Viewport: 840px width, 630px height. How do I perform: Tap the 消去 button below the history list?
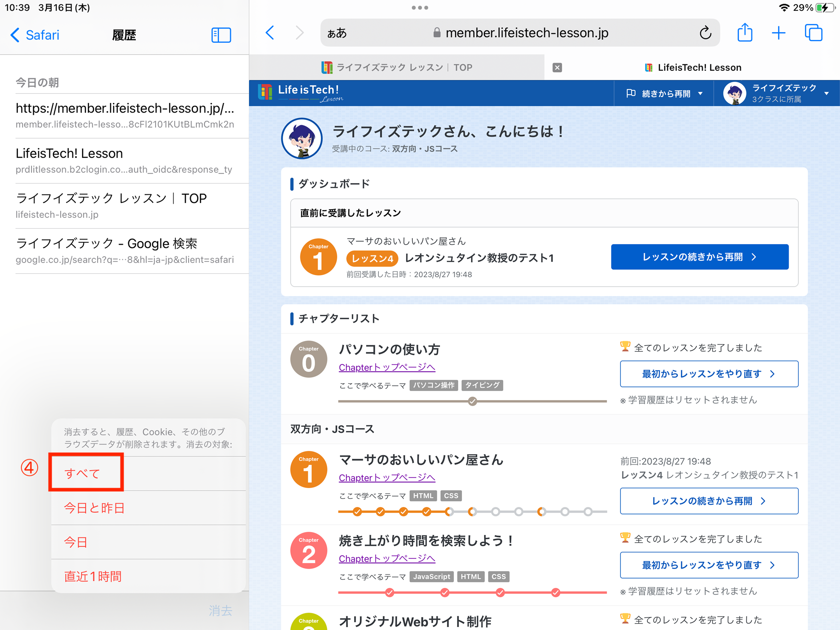(220, 610)
